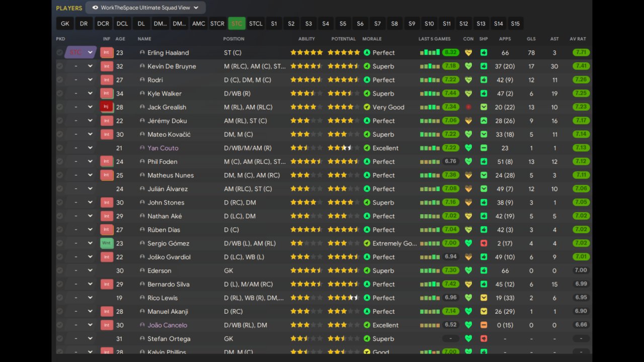The image size is (644, 362).
Task: Click Haaland's 78 goals value
Action: [531, 53]
